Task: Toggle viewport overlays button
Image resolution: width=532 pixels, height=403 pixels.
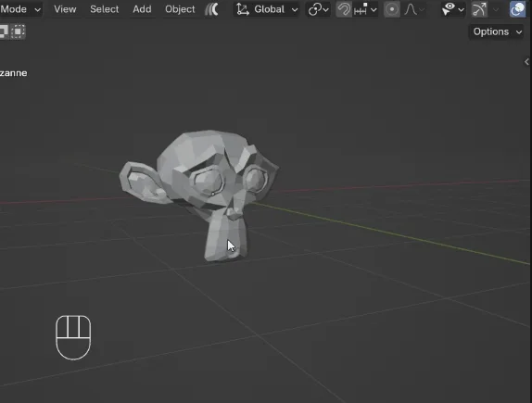Action: 518,9
